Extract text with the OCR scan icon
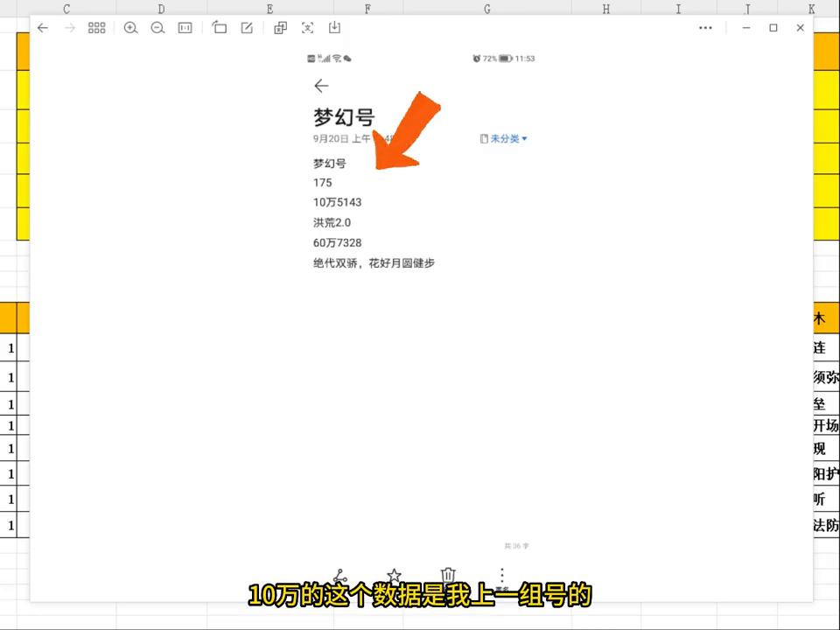 307,28
